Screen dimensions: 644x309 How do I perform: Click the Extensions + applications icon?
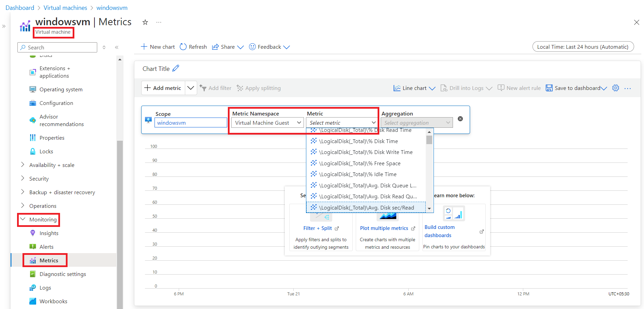[x=33, y=72]
